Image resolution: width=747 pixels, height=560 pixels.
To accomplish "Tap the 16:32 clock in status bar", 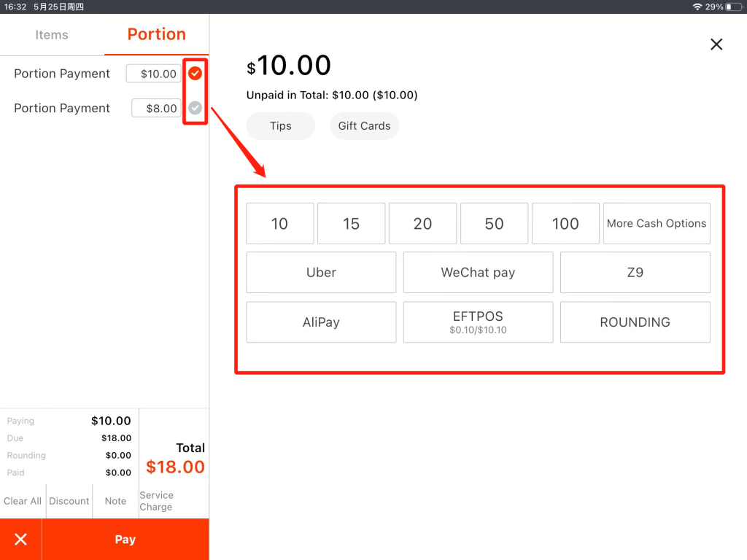I will click(x=15, y=7).
